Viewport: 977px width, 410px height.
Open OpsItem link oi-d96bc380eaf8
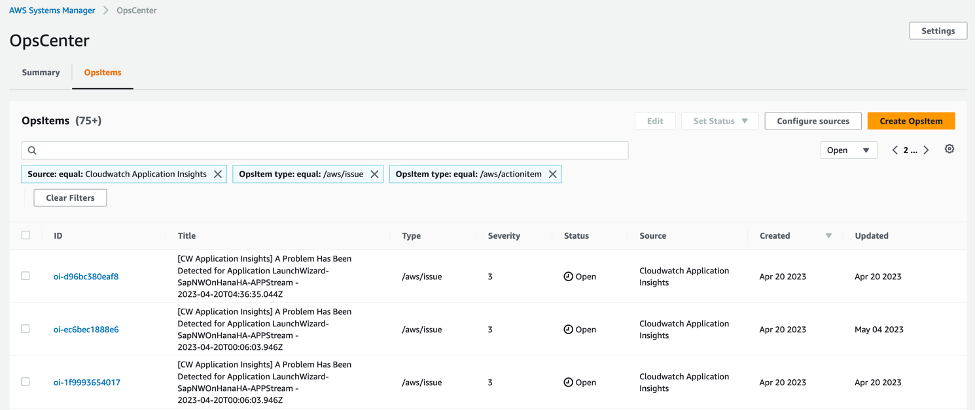86,276
